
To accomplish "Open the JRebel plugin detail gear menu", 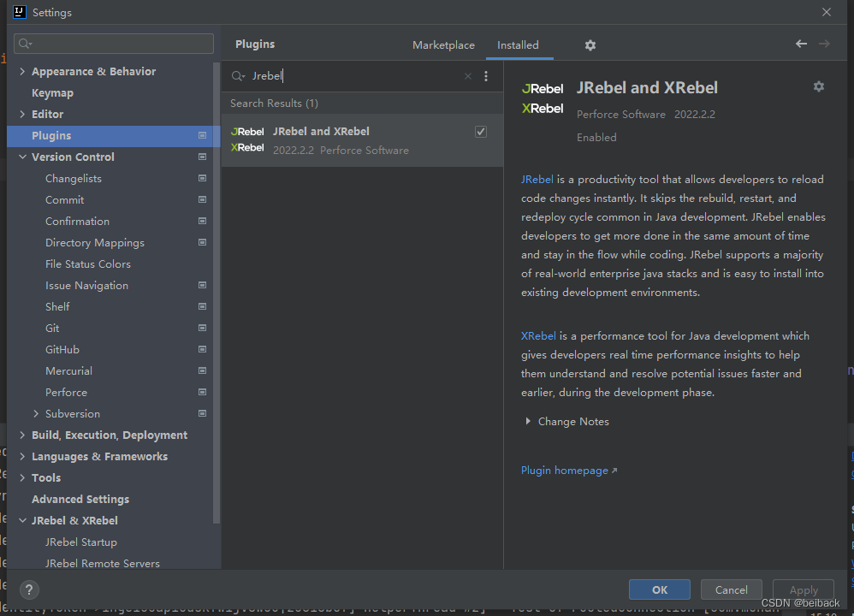I will 818,86.
